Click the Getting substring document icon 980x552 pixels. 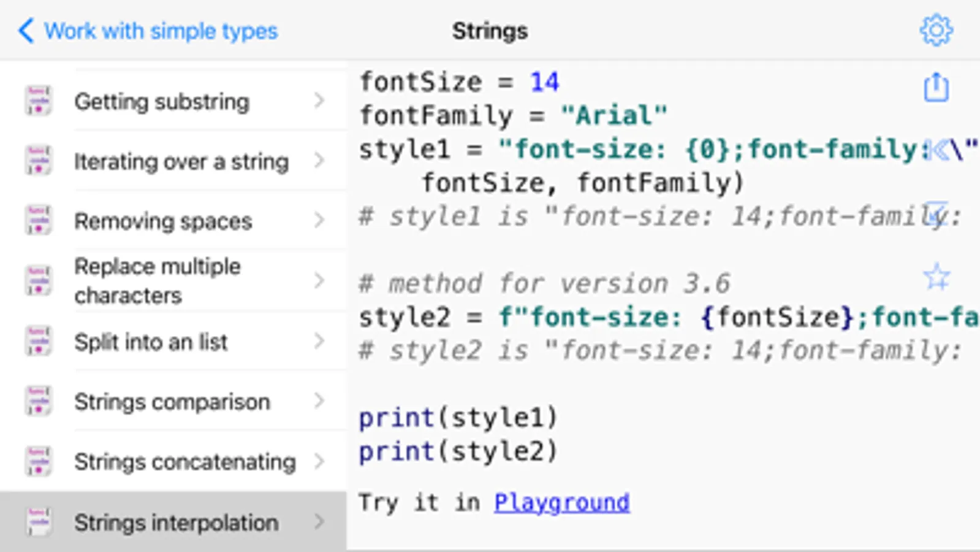coord(38,101)
